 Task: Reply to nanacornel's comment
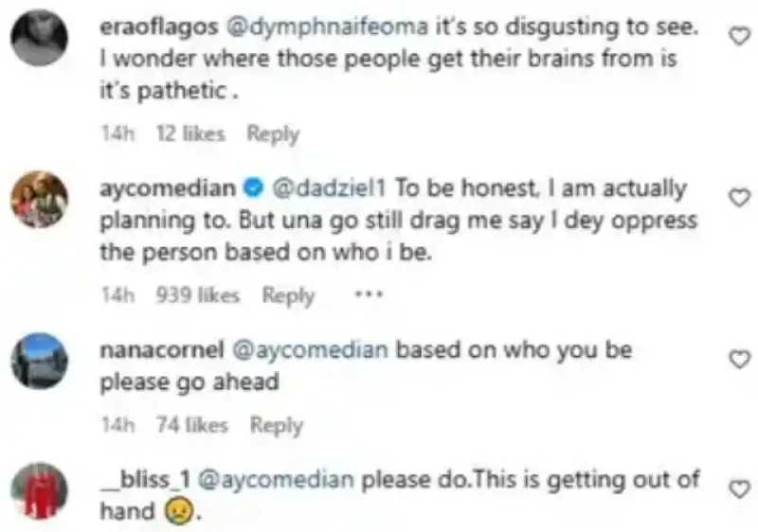pos(276,426)
